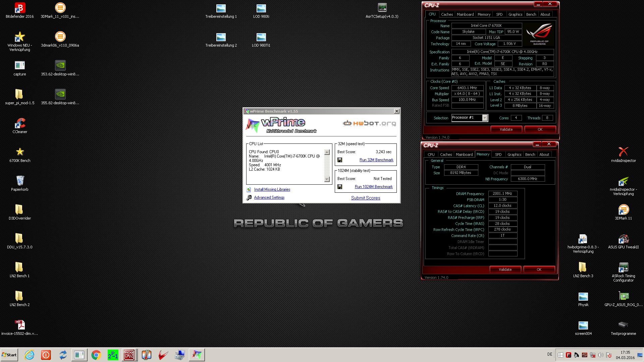644x362 pixels.
Task: Select the DDU_v15.7.3.0 folder
Action: pos(19,241)
